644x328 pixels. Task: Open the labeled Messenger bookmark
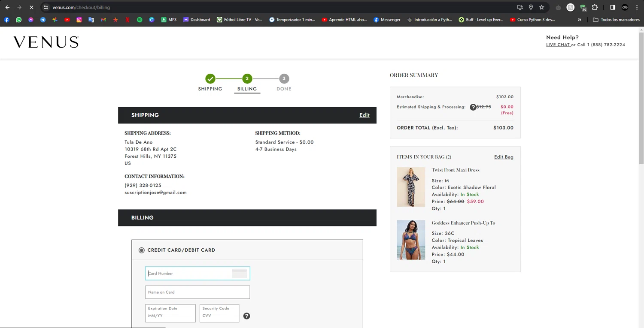click(x=387, y=20)
